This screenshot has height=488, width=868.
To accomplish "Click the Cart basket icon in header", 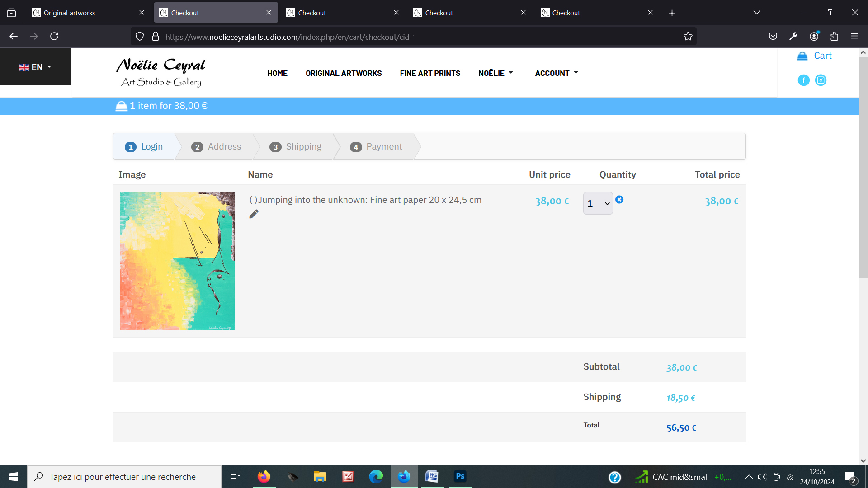I will (802, 56).
